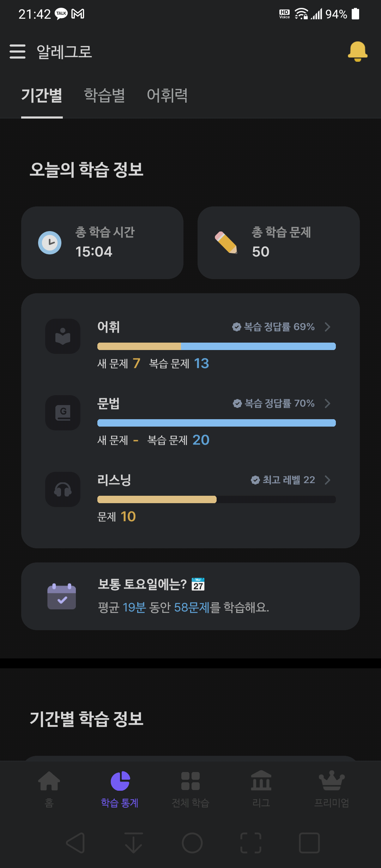
Task: Go to 리그 league icon
Action: [x=261, y=780]
